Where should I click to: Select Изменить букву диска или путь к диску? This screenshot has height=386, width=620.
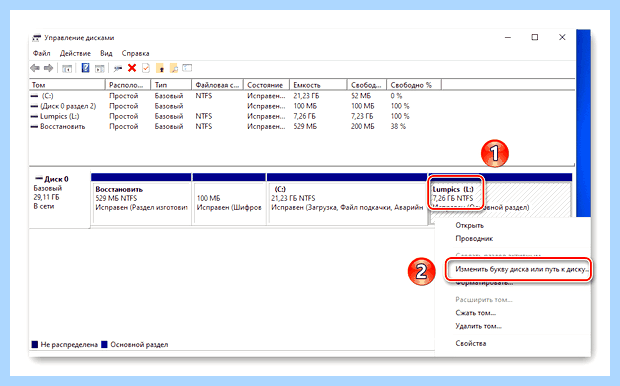[x=522, y=269]
